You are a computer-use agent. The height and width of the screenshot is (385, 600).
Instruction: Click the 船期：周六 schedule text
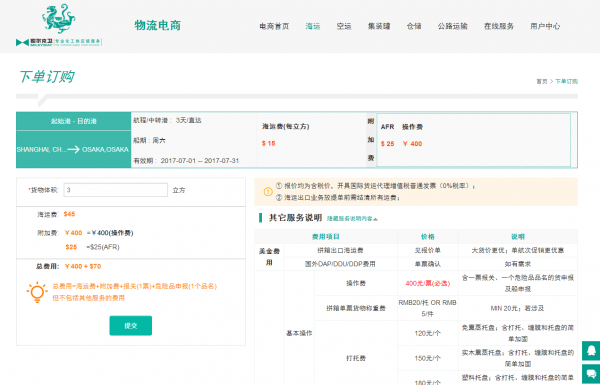tap(149, 140)
